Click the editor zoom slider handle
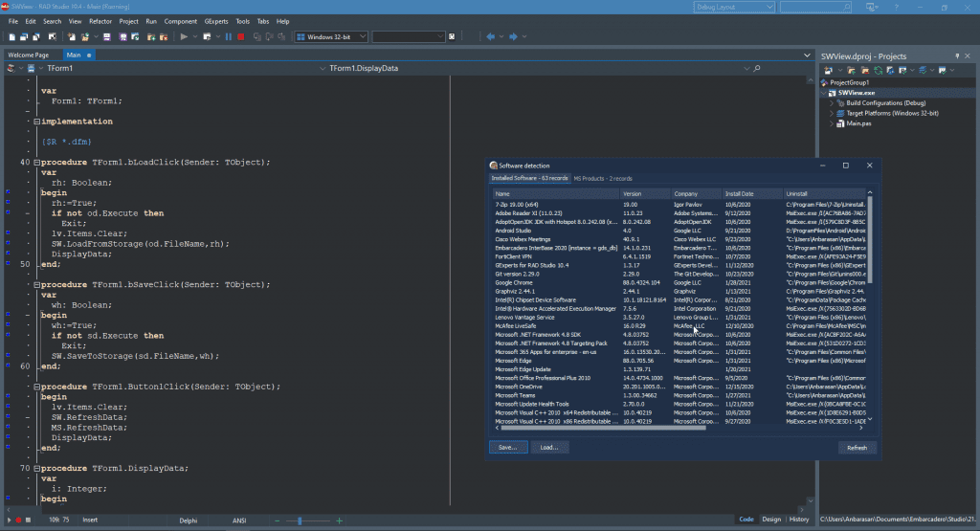Viewport: 980px width, 531px height. click(300, 520)
